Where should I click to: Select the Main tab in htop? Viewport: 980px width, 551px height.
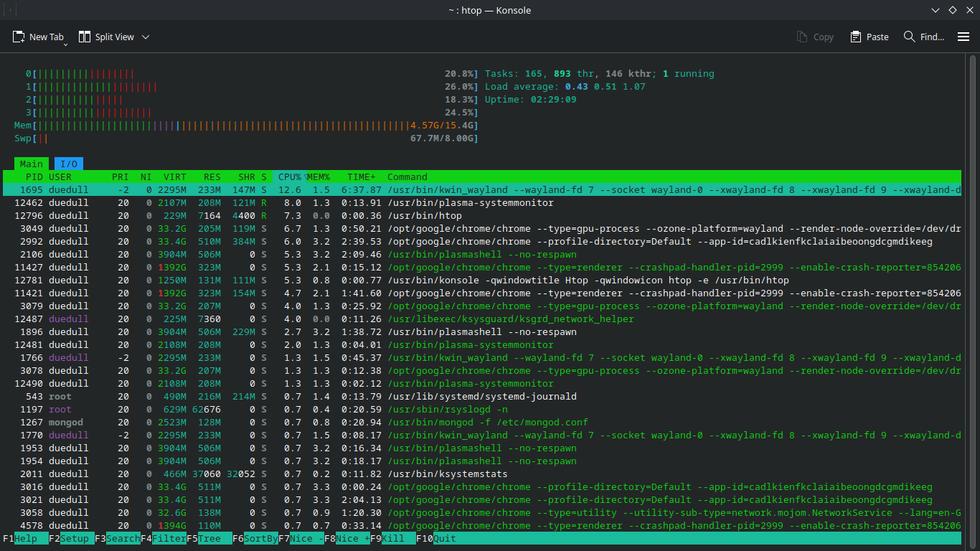pos(31,164)
